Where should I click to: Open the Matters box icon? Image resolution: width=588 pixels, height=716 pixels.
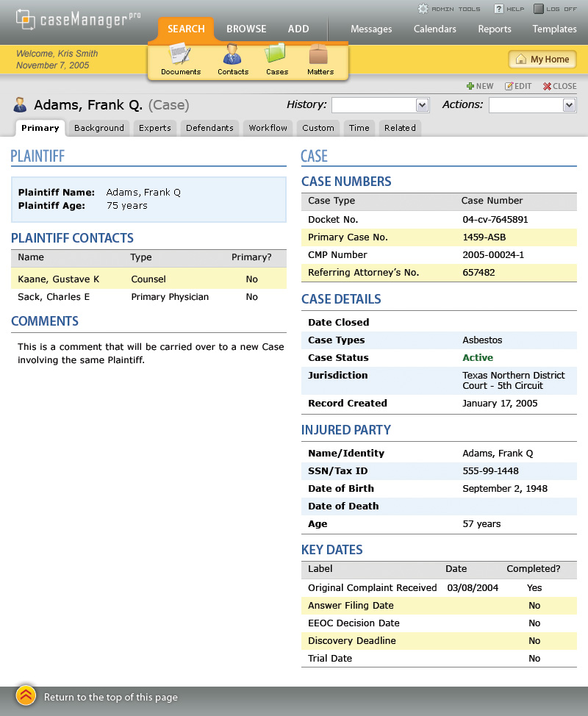tap(319, 54)
